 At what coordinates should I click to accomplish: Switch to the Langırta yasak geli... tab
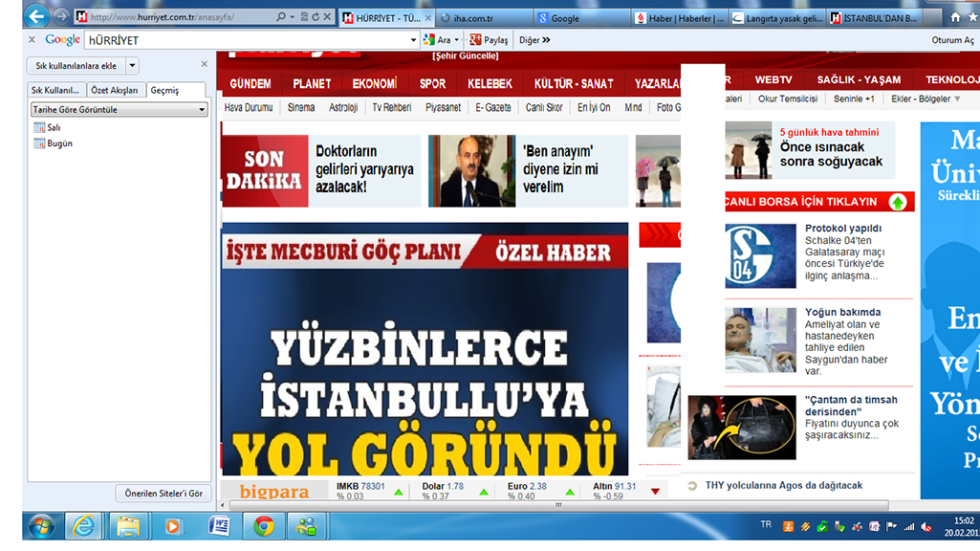pyautogui.click(x=777, y=18)
